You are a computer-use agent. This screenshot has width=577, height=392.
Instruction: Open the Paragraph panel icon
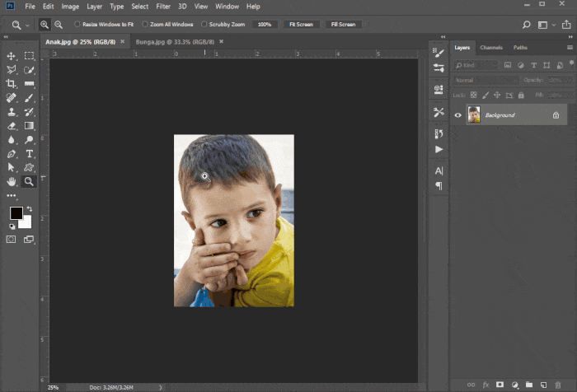pyautogui.click(x=439, y=185)
